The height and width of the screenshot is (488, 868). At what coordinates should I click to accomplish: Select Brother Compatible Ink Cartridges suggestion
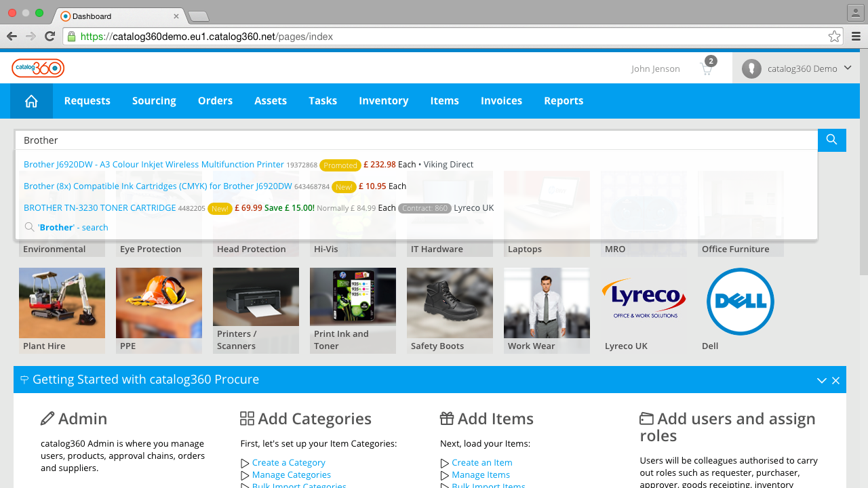point(158,186)
